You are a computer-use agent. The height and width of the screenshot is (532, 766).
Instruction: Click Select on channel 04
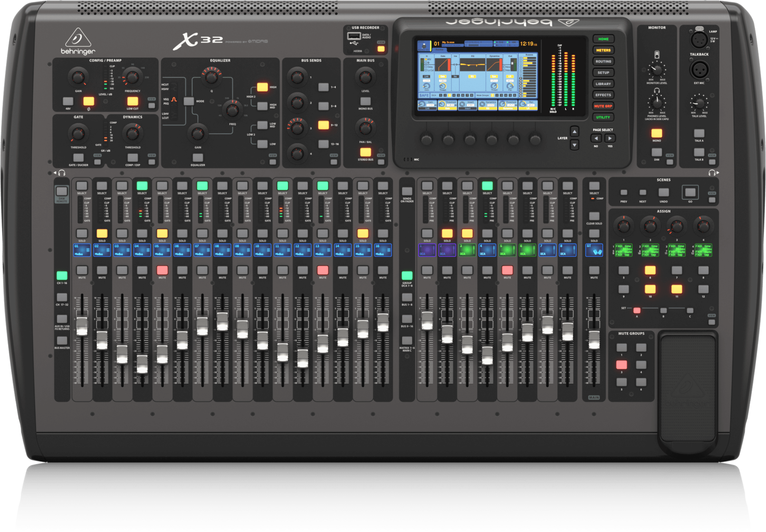142,186
